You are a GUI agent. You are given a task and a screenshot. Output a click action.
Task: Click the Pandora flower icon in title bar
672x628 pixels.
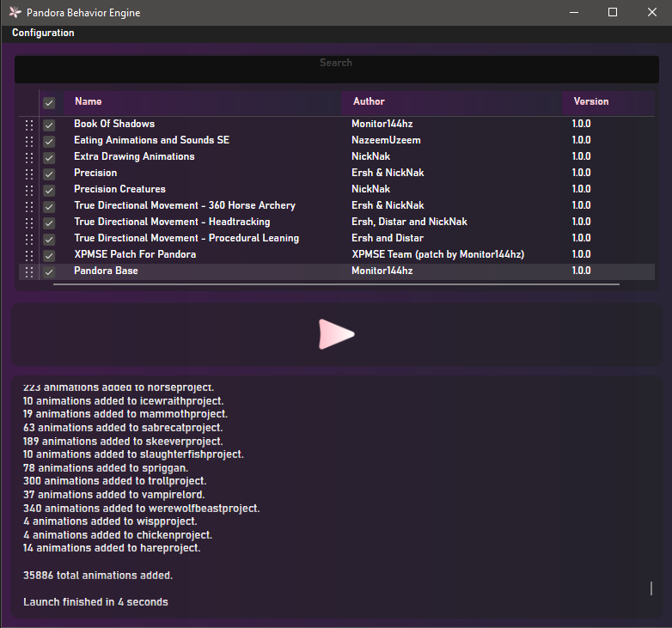[x=15, y=12]
